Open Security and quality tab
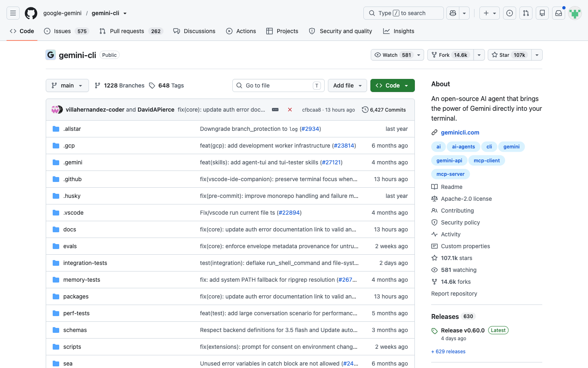Image resolution: width=588 pixels, height=368 pixels. 341,31
